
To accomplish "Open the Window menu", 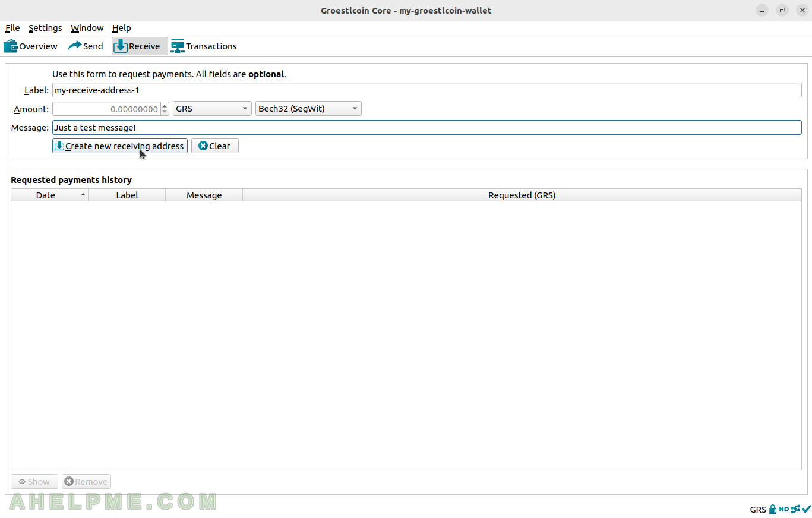I will tap(87, 28).
